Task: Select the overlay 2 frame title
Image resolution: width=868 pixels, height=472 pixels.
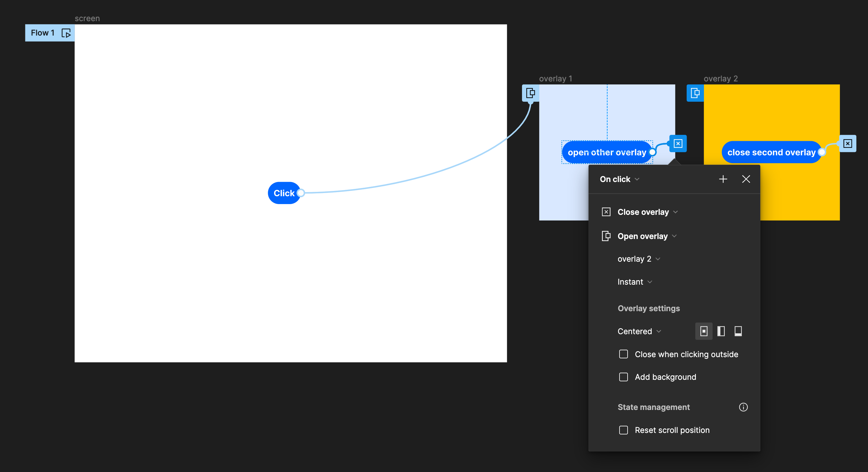Action: [x=721, y=78]
